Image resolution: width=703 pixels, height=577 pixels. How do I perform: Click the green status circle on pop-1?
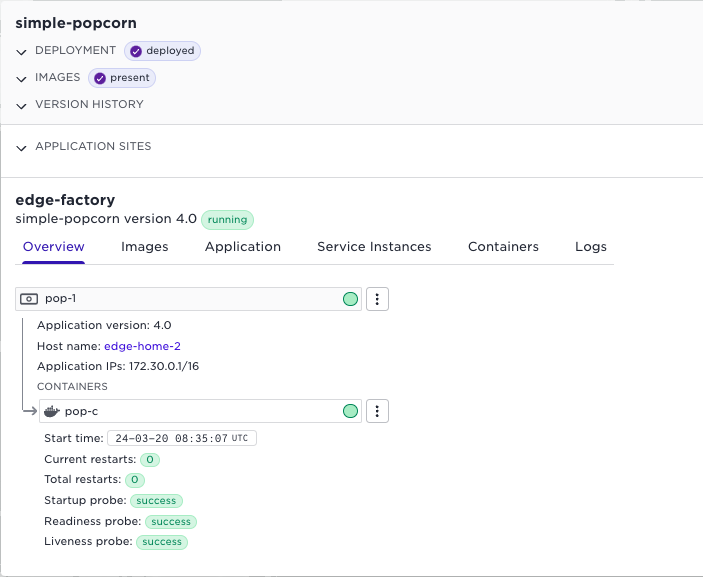(x=350, y=299)
